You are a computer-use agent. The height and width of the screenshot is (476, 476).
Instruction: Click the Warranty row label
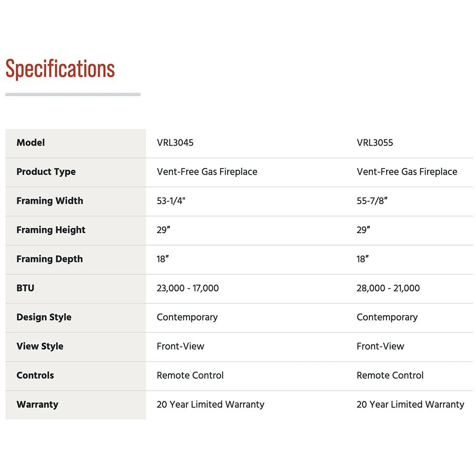(x=37, y=405)
